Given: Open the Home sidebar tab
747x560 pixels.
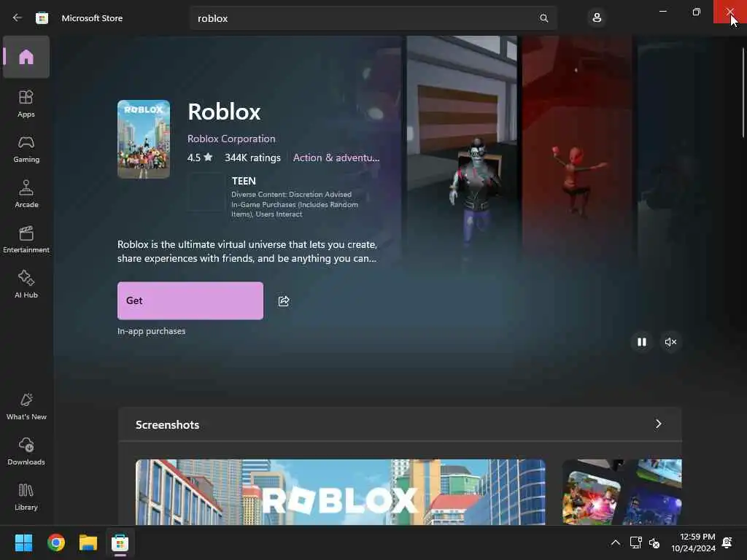Looking at the screenshot, I should click(x=26, y=57).
